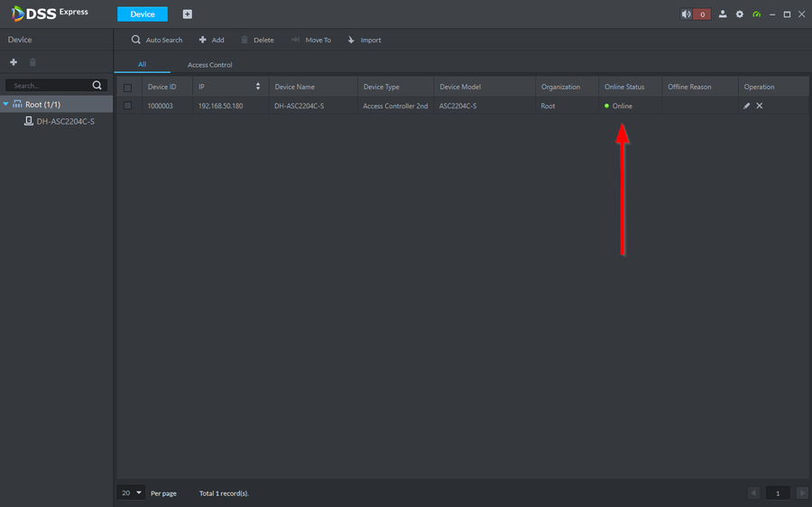Click the Device Name column header
The height and width of the screenshot is (507, 812).
[x=313, y=87]
